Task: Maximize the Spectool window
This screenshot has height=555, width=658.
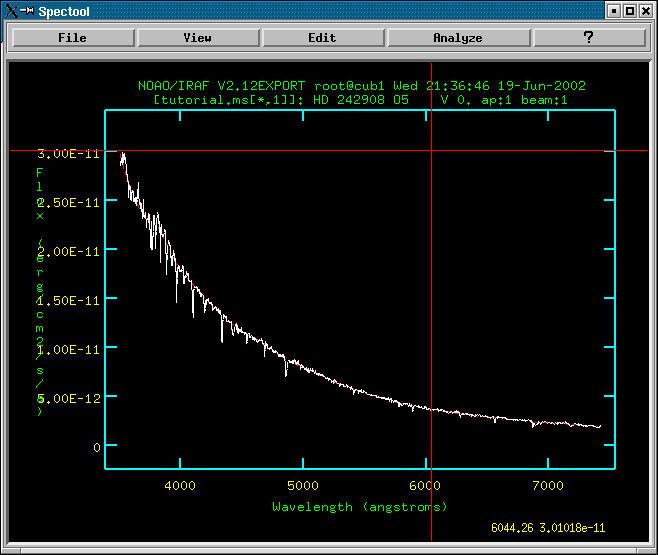Action: pos(630,10)
